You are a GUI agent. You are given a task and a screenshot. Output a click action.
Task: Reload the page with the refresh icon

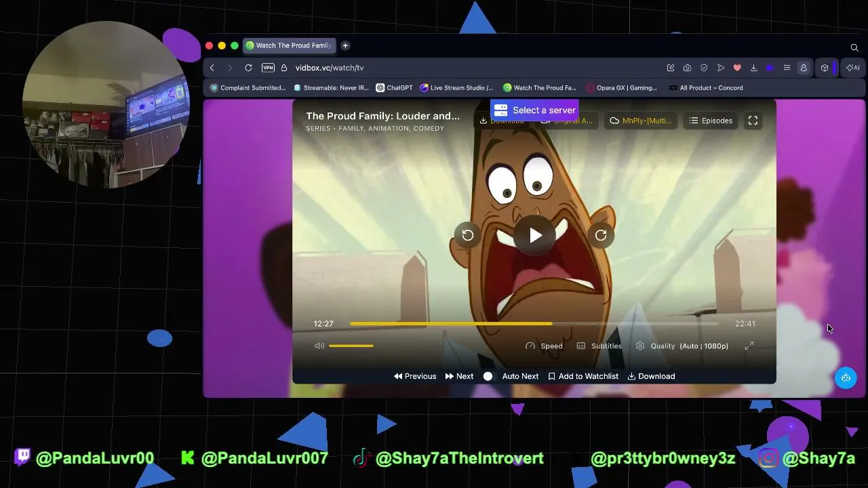pyautogui.click(x=248, y=68)
